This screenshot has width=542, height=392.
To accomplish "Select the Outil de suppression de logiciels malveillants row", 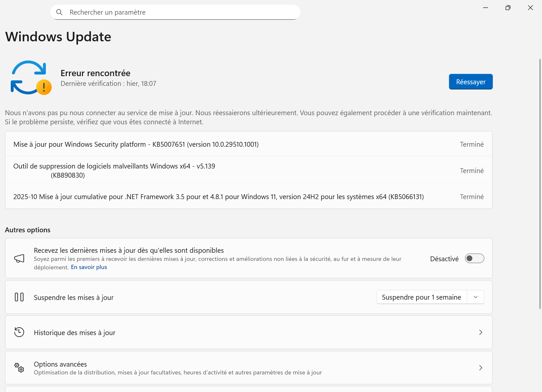I will (x=249, y=170).
